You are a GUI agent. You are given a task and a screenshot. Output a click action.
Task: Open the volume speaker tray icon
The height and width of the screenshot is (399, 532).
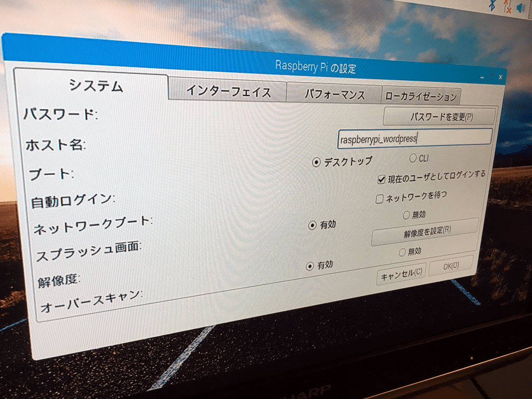pyautogui.click(x=521, y=7)
